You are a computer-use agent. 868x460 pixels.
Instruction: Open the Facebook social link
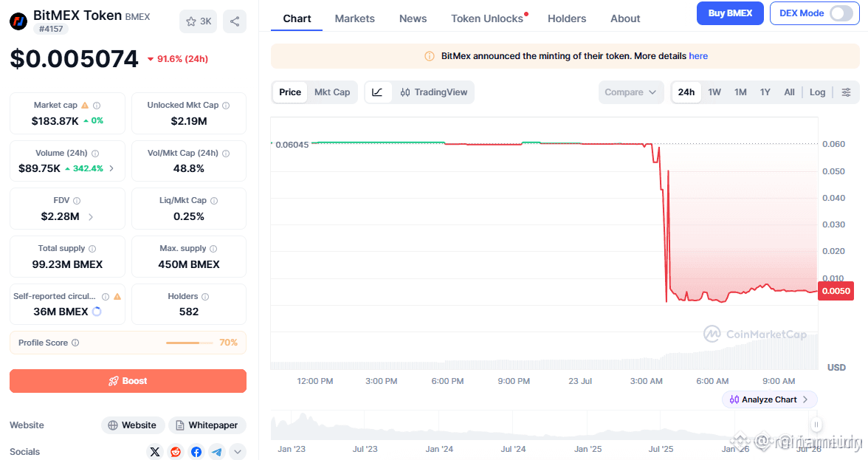(196, 452)
